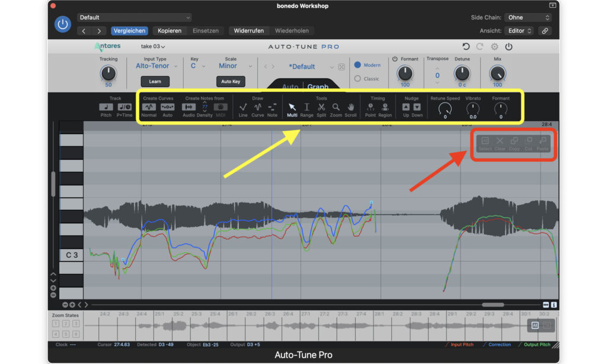Select the Zoom magnifier tool
This screenshot has width=607, height=364.
click(x=336, y=107)
